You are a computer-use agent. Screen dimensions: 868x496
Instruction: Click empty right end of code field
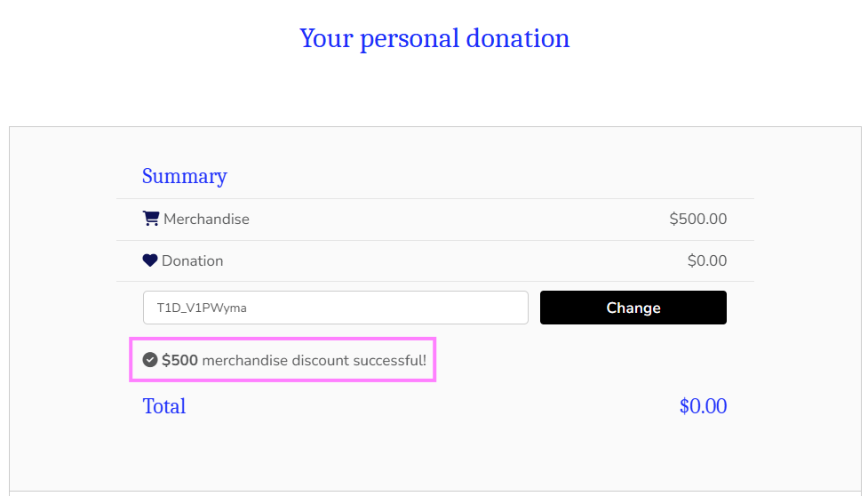tap(480, 308)
